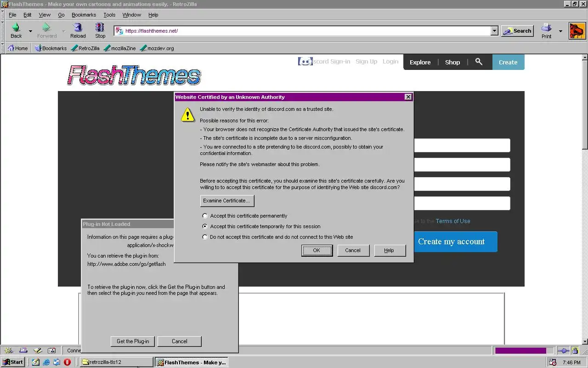588x368 pixels.
Task: Open Composer pencil icon in status bar
Action: pyautogui.click(x=38, y=350)
